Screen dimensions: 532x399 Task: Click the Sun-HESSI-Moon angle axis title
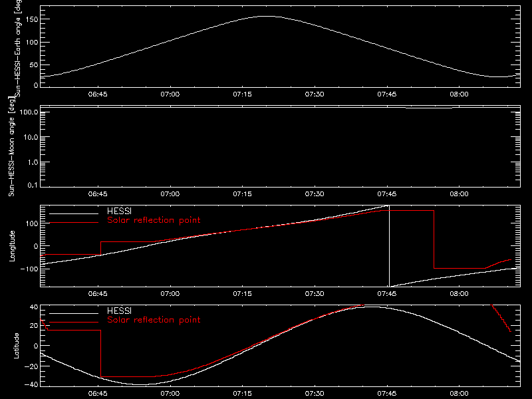11,146
